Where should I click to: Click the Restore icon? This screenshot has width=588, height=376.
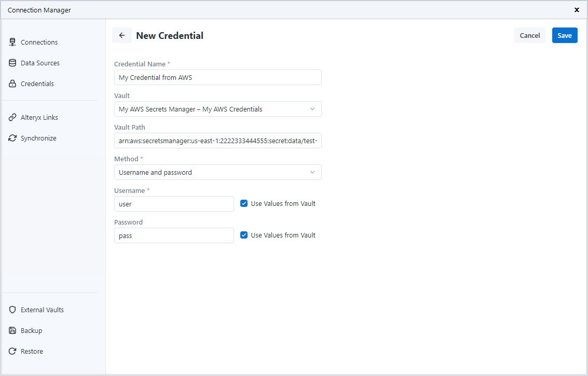12,351
